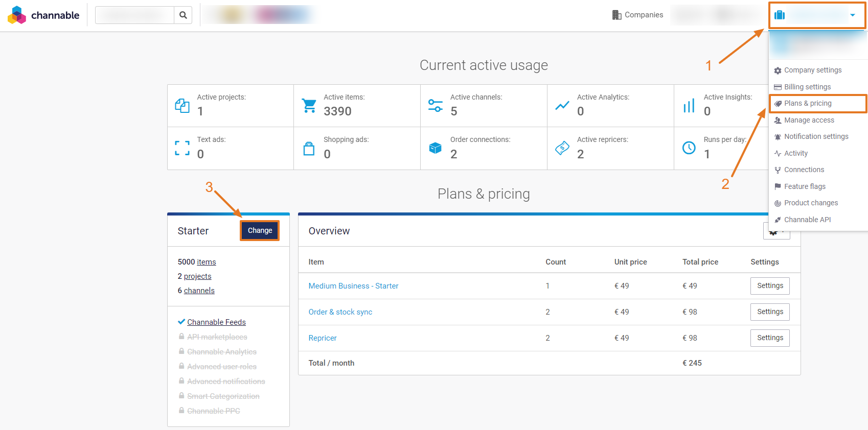Click the locked Channable Analytics feature
Image resolution: width=868 pixels, height=430 pixels.
pos(222,352)
